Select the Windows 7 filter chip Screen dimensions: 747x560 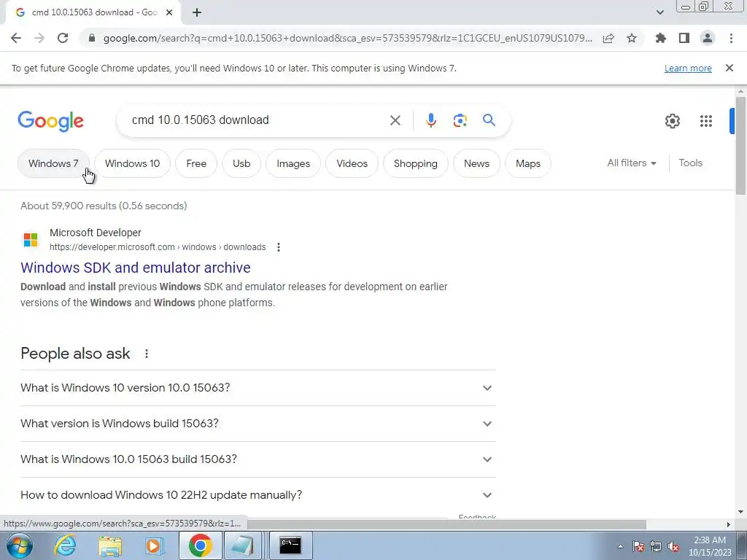53,163
